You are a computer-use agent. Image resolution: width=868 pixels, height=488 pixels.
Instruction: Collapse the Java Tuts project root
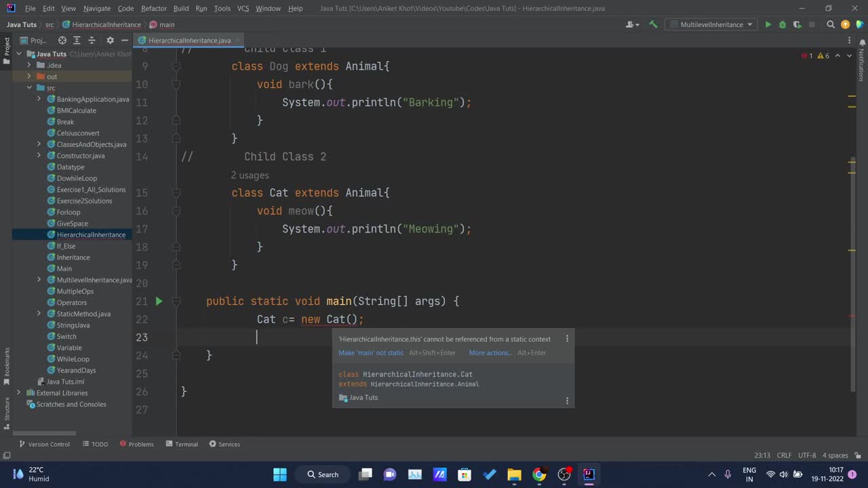[19, 54]
